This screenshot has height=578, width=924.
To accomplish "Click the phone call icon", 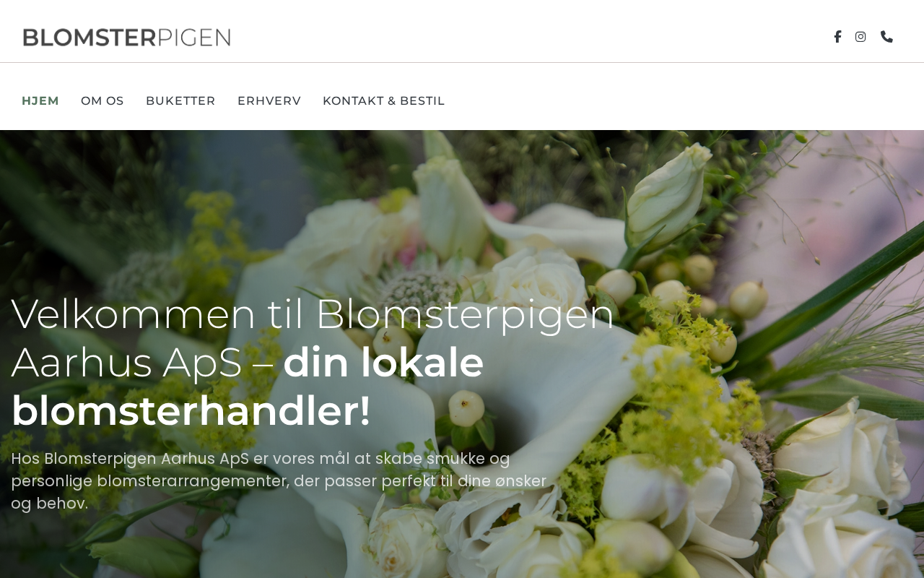I will click(886, 37).
